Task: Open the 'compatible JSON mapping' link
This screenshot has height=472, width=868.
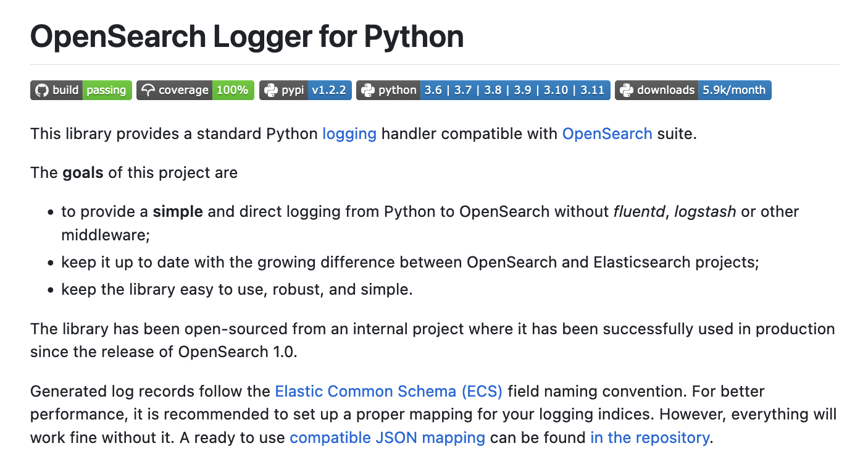Action: [387, 438]
